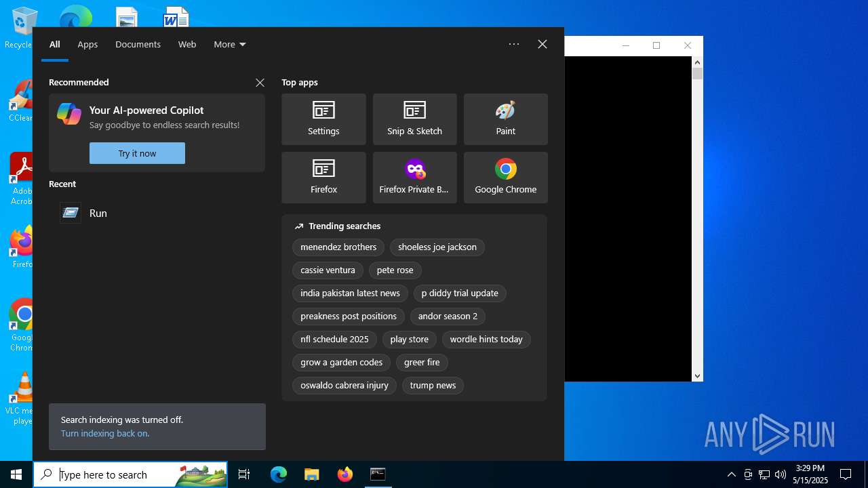
Task: Switch to console window on taskbar
Action: pos(378,474)
